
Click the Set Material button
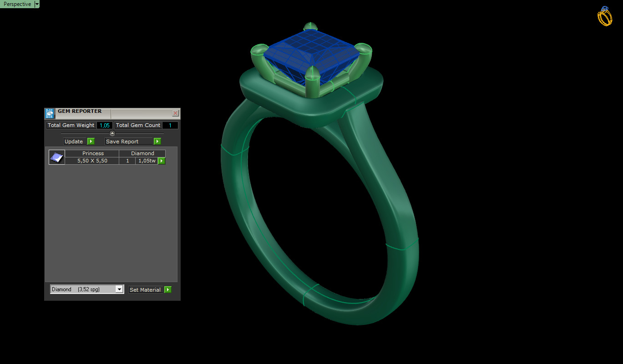pos(145,290)
